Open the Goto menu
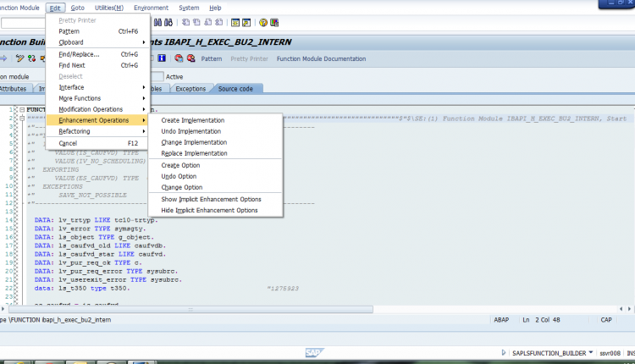635x364 pixels. point(77,8)
